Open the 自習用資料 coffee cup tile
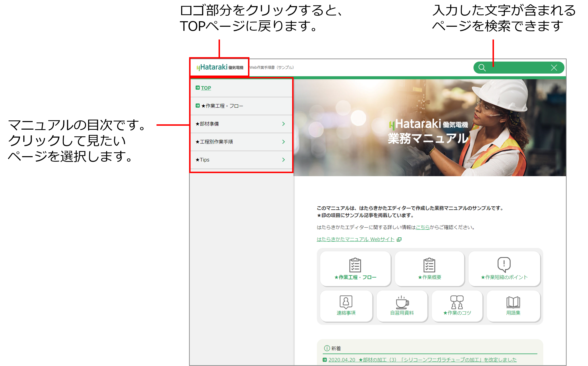This screenshot has height=366, width=588. tap(402, 306)
